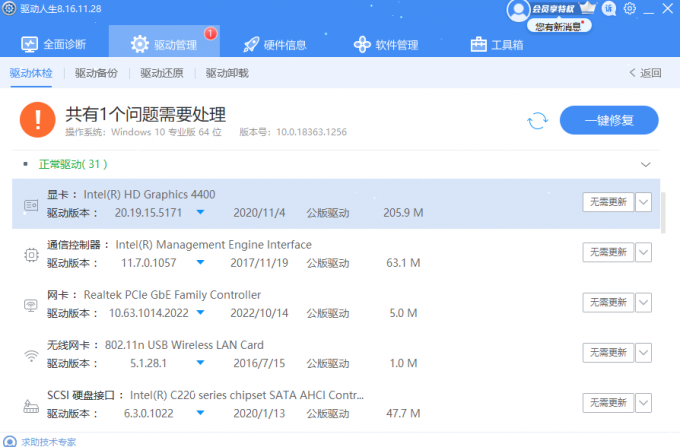Collapse the 正常驱动 section chevron

tap(645, 164)
